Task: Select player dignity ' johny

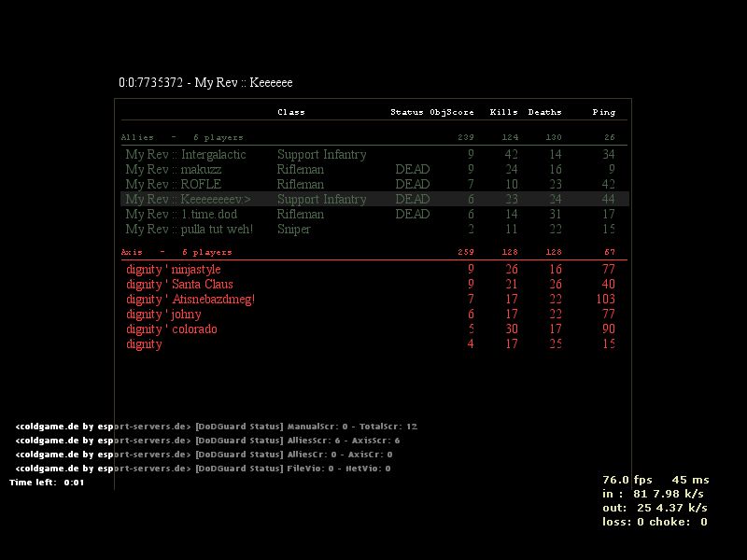Action: 163,315
